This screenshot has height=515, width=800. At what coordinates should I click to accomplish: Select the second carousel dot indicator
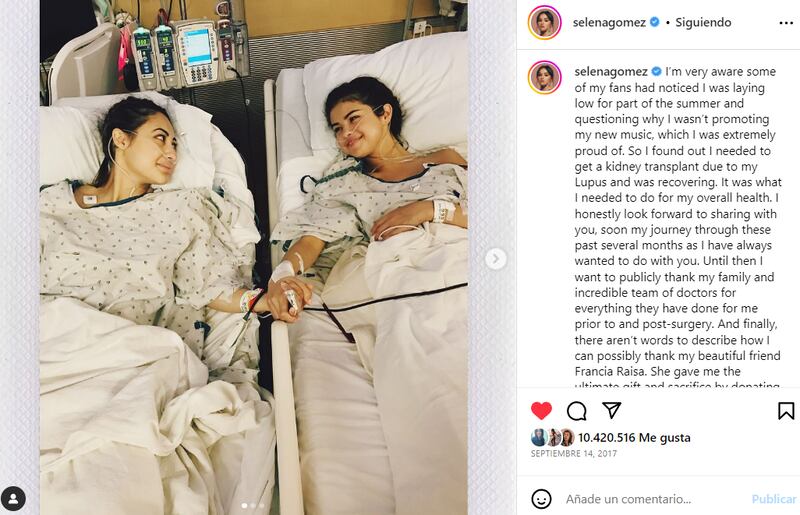pyautogui.click(x=253, y=505)
